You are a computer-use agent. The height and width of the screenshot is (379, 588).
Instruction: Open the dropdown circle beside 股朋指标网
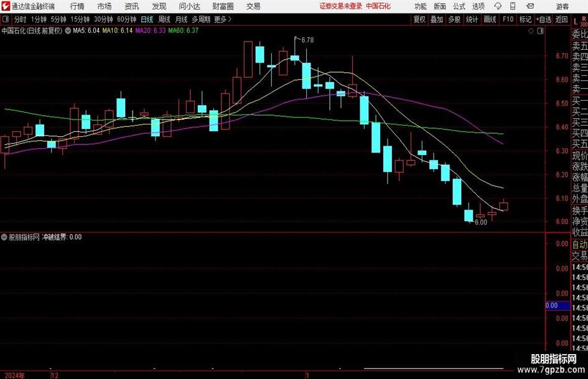point(4,236)
